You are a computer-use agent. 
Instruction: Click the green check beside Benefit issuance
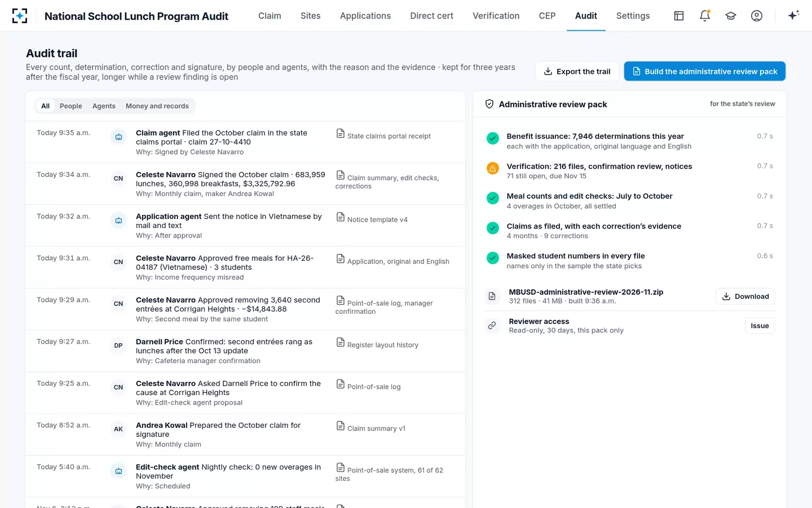point(493,138)
